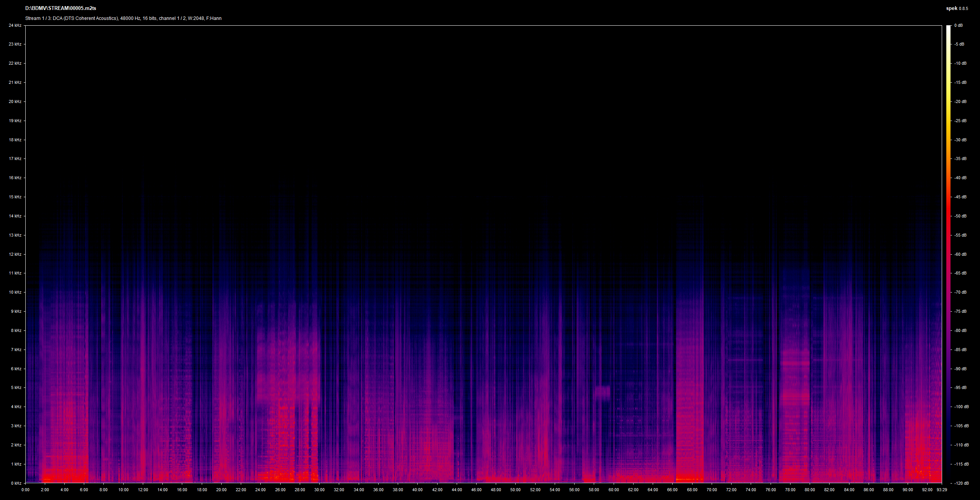Click the 24 kHz frequency axis label
The height and width of the screenshot is (500, 980).
click(15, 25)
